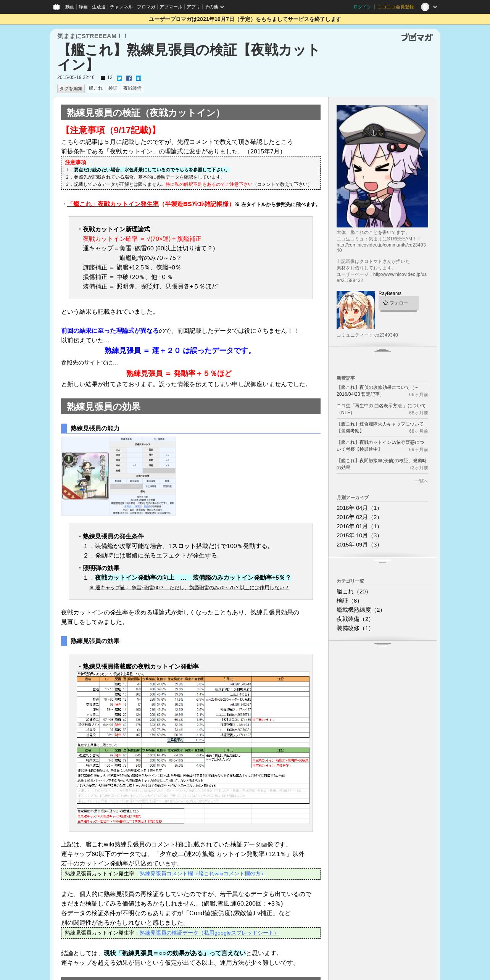Open the 動画 menu item

point(70,7)
